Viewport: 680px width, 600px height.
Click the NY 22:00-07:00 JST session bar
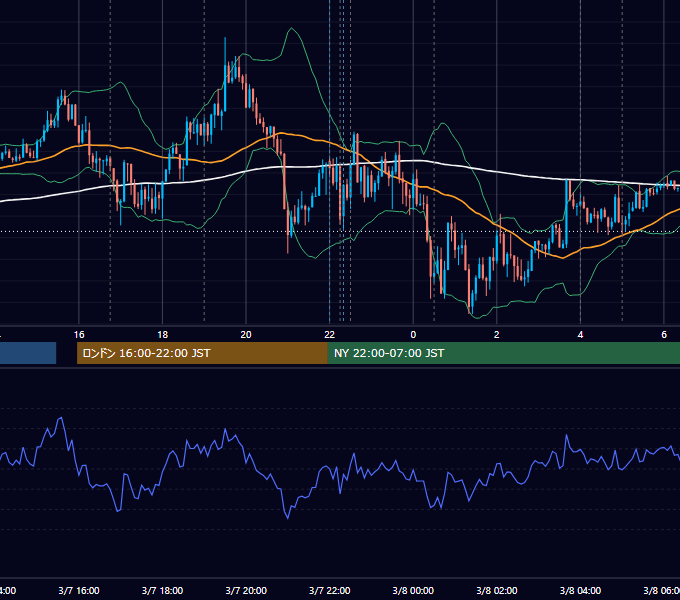pyautogui.click(x=503, y=353)
